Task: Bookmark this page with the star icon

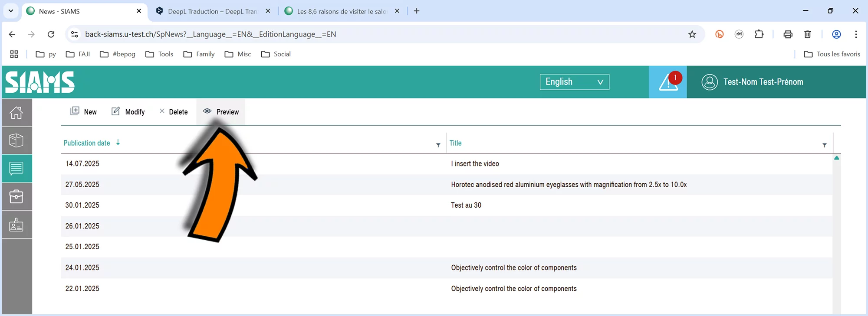Action: (692, 34)
